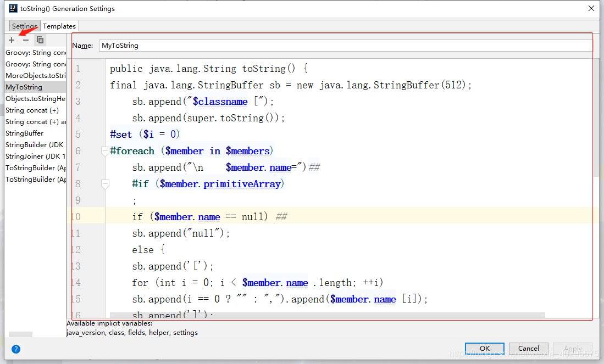604x364 pixels.
Task: Switch to the Templates tab
Action: click(59, 26)
